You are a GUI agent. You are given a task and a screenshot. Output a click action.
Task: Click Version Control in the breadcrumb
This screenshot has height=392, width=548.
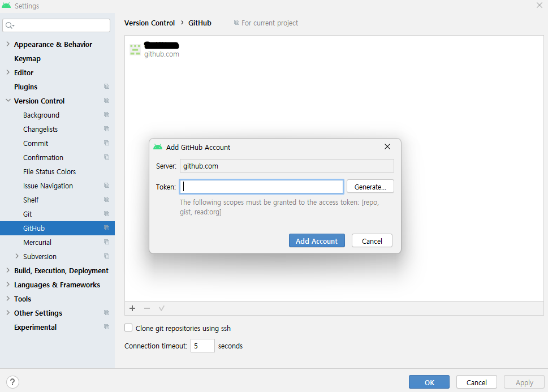pyautogui.click(x=149, y=23)
